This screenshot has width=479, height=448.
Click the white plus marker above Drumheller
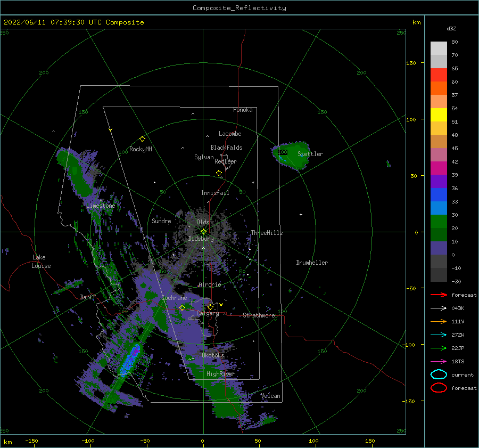coord(301,214)
